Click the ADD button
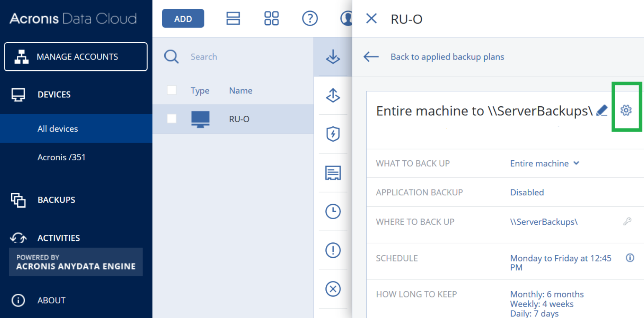The height and width of the screenshot is (318, 644). [183, 18]
